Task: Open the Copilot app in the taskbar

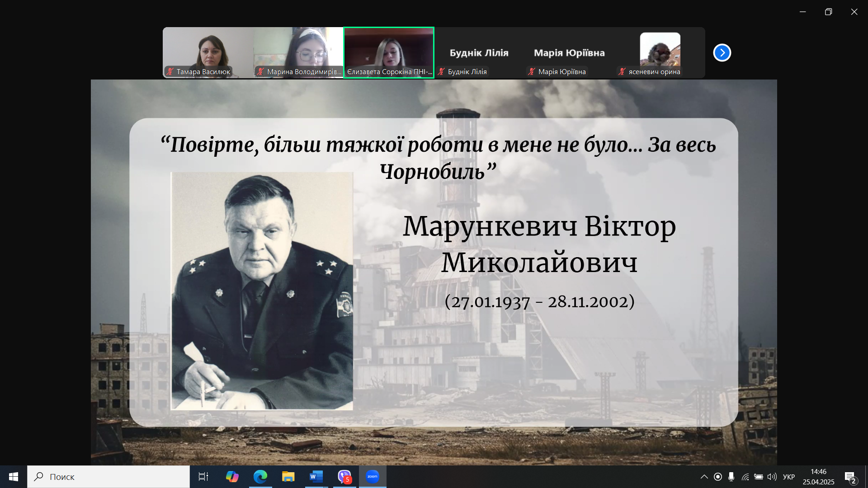Action: [232, 477]
